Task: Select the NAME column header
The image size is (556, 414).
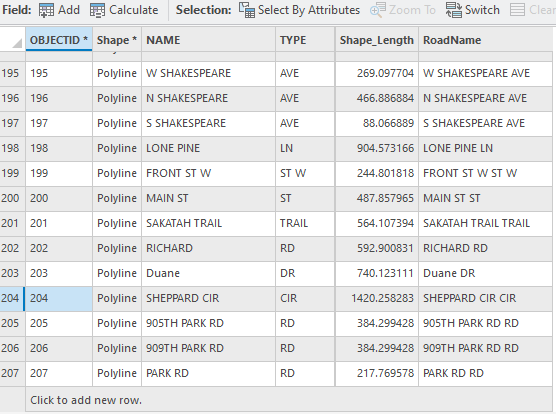Action: tap(208, 39)
